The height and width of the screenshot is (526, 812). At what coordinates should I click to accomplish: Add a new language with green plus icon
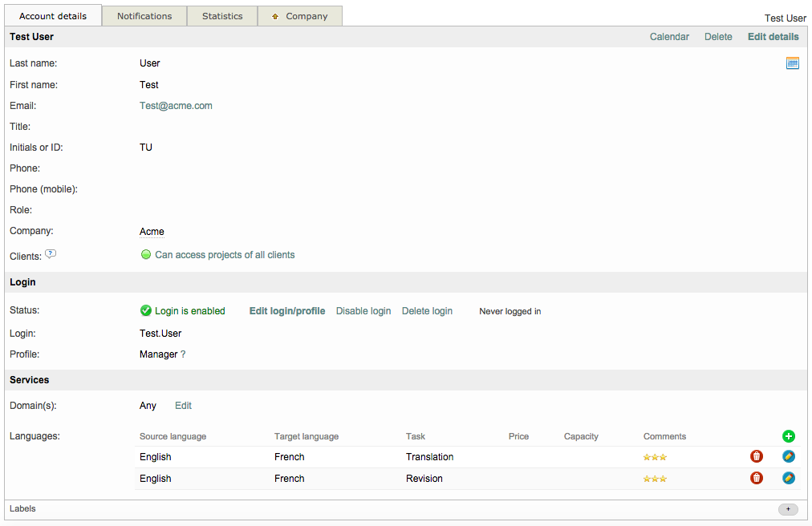(x=788, y=436)
